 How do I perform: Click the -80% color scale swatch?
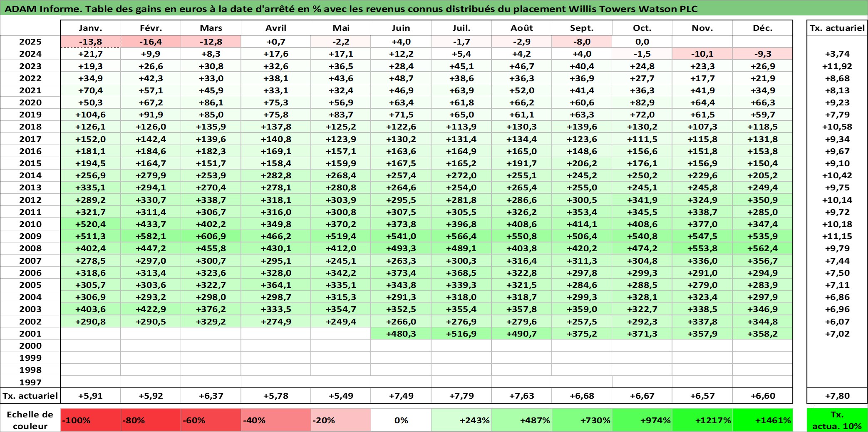tap(151, 420)
